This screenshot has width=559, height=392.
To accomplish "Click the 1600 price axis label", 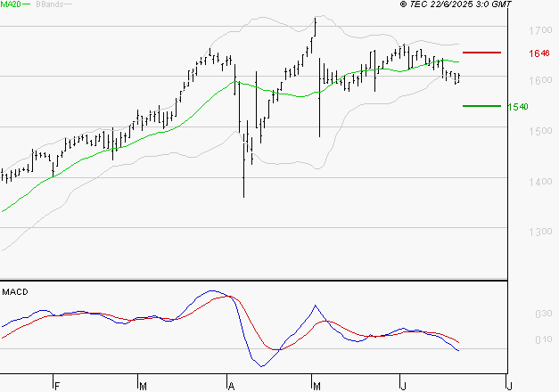I will 540,80.
